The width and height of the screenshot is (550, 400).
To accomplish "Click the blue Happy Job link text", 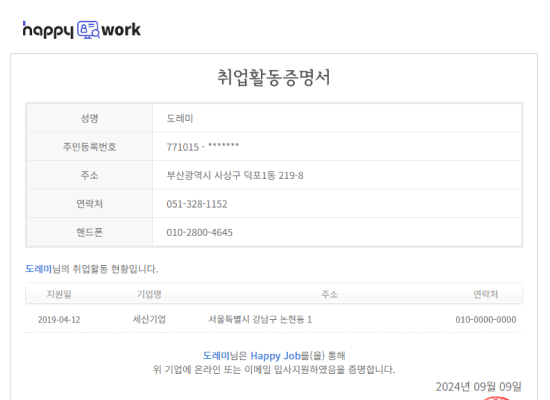I will click(x=275, y=355).
